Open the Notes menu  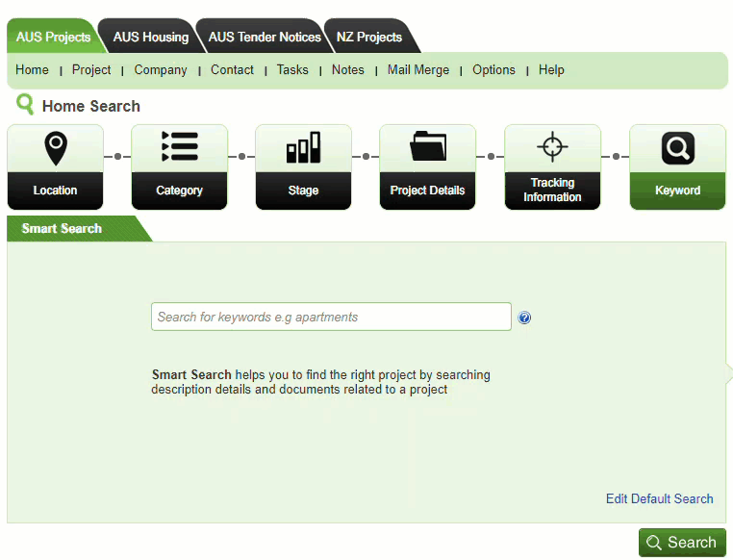click(348, 69)
